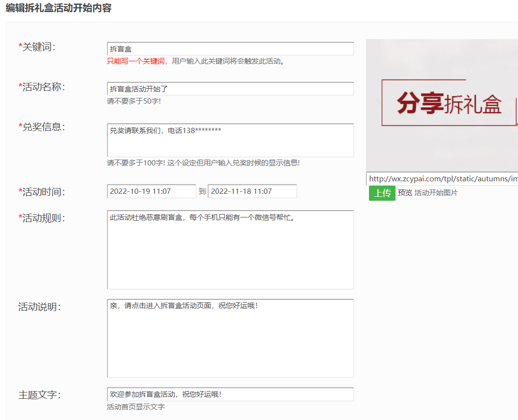The height and width of the screenshot is (420, 518).
Task: Click the 活动开始图片 caption text
Action: pos(436,193)
